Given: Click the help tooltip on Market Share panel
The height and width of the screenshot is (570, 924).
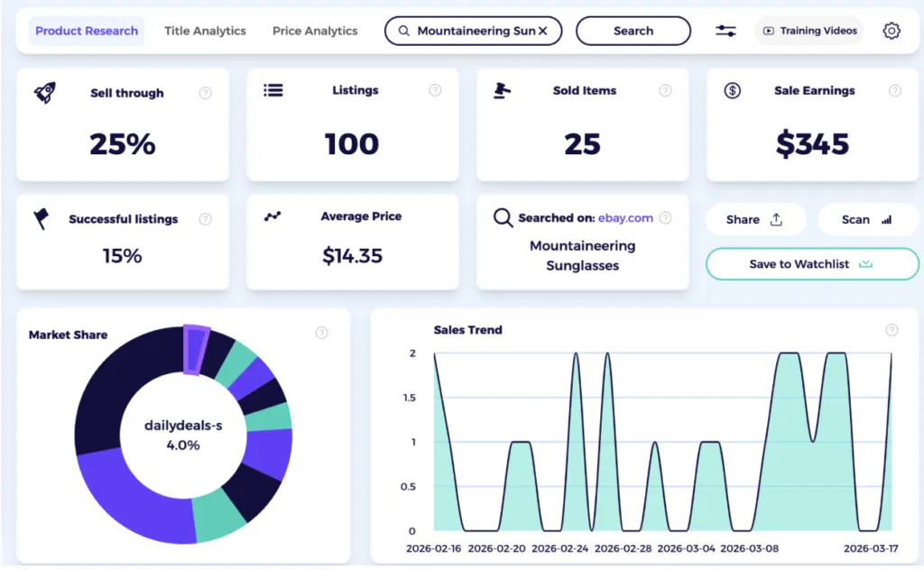Looking at the screenshot, I should point(322,332).
